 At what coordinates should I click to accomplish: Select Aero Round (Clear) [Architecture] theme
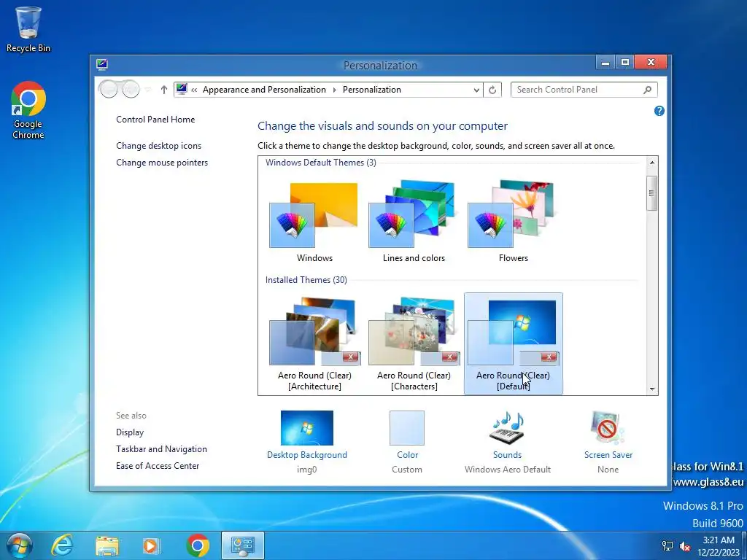point(314,344)
